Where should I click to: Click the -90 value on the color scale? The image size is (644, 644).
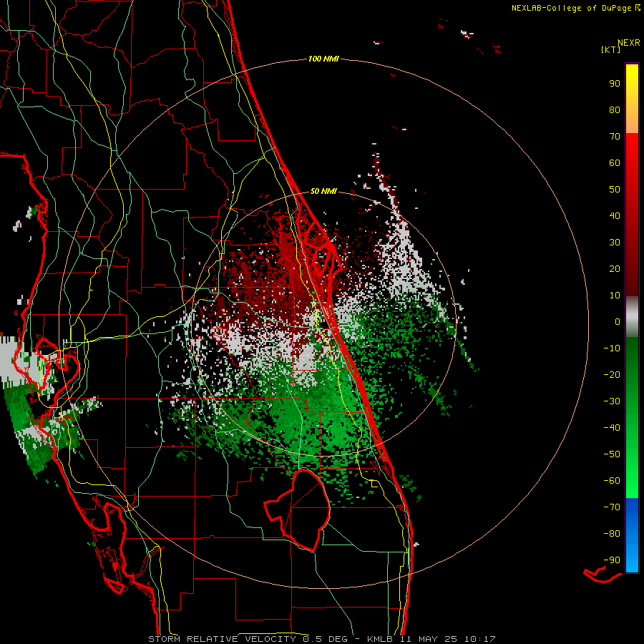(x=612, y=560)
